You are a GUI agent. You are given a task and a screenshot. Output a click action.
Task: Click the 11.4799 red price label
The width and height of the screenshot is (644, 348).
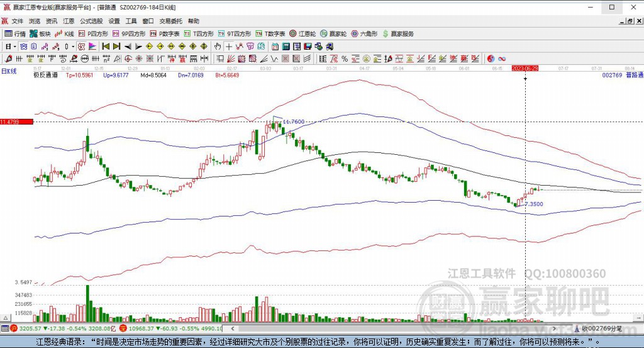[x=16, y=121]
